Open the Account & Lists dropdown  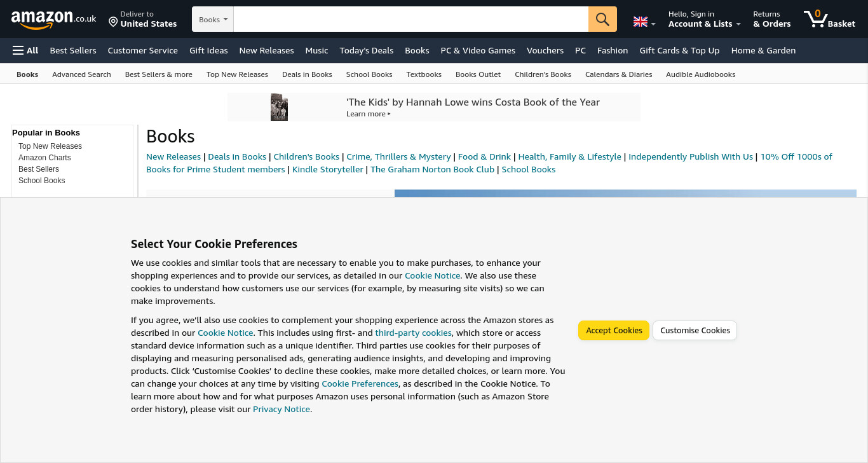tap(704, 19)
